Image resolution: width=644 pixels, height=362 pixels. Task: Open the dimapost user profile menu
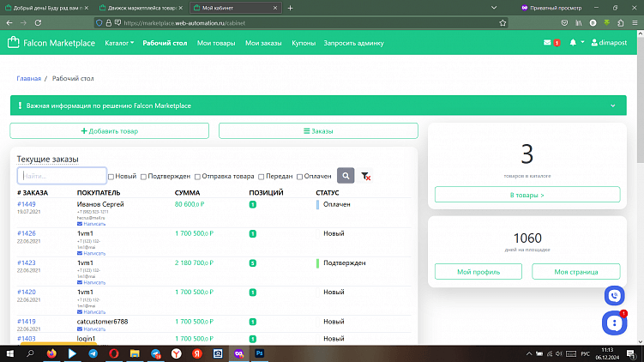pyautogui.click(x=609, y=42)
